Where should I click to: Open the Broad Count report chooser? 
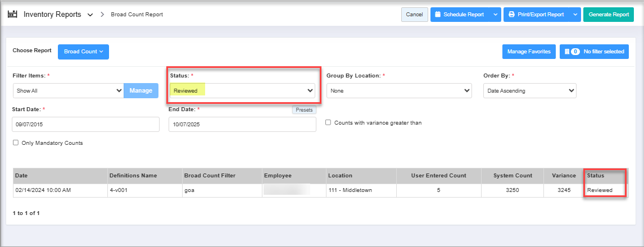pos(83,52)
